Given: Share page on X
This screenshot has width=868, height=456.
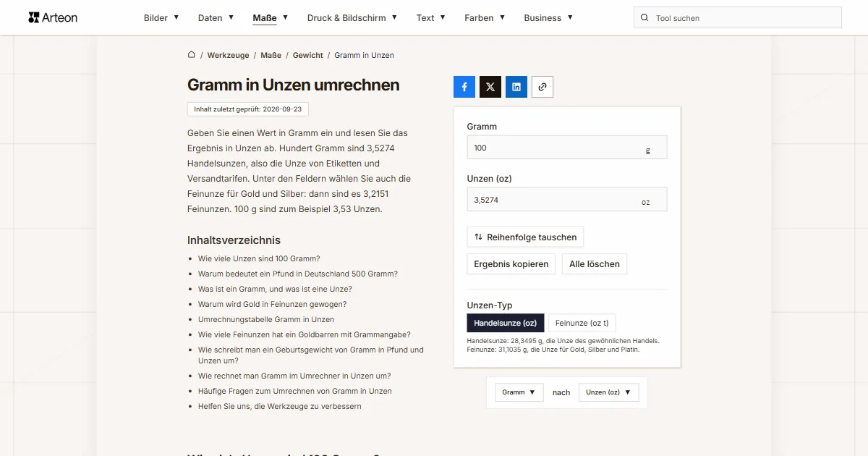Looking at the screenshot, I should [x=490, y=87].
